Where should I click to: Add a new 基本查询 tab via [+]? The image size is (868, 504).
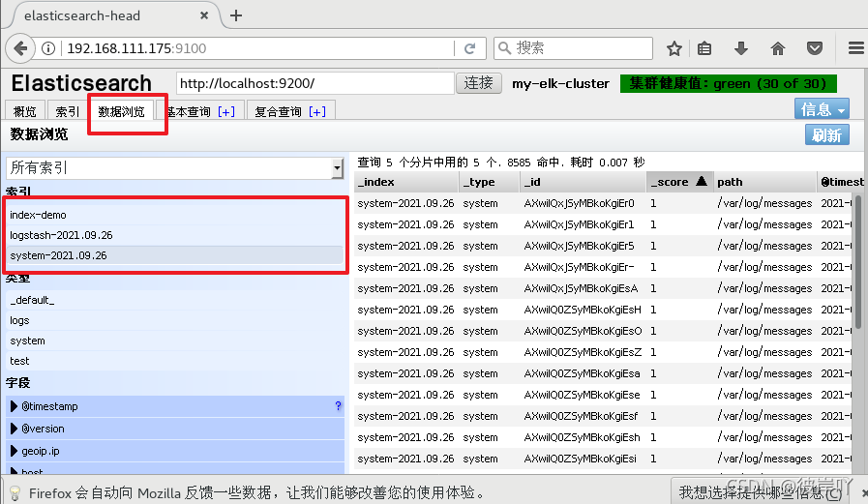226,112
